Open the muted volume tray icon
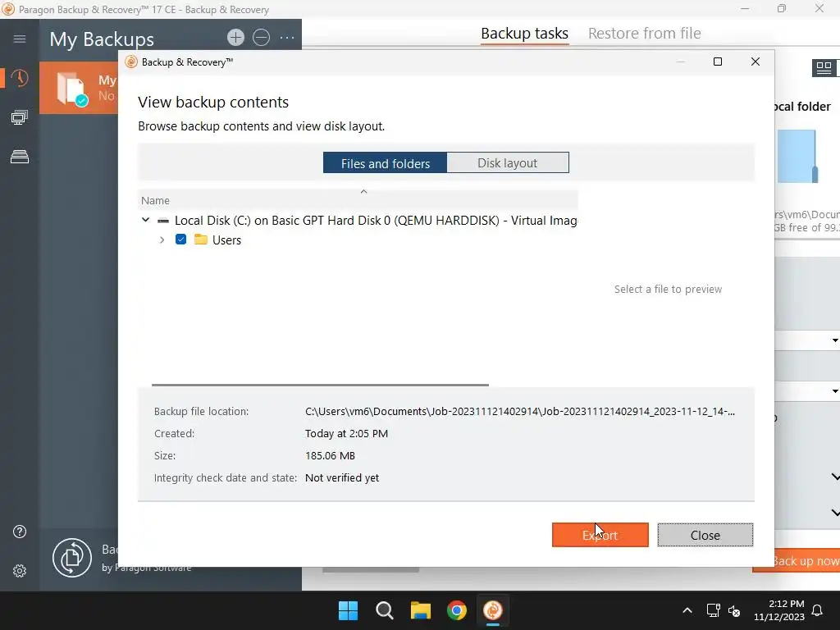This screenshot has height=630, width=840. 734,610
